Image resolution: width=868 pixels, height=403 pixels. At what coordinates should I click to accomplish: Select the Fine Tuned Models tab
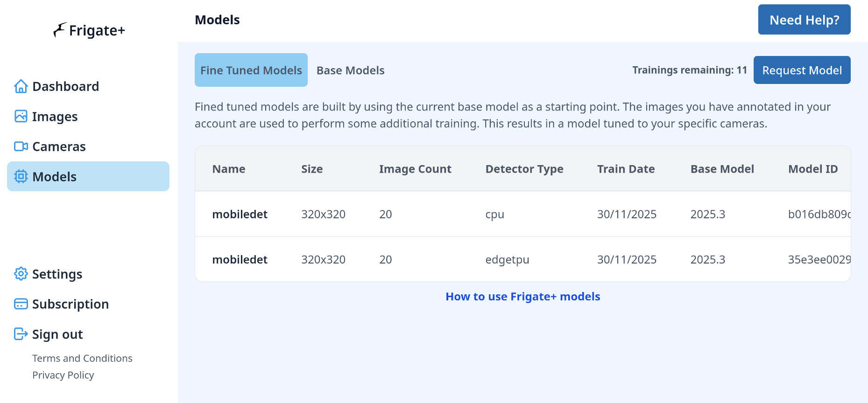click(251, 70)
